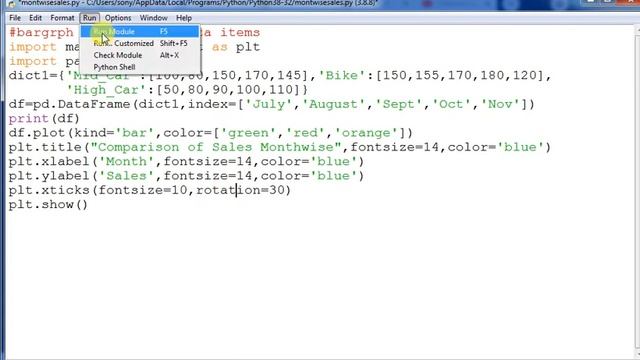Click the 'July' index label
Viewport: 640px width, 360px height.
(x=268, y=104)
